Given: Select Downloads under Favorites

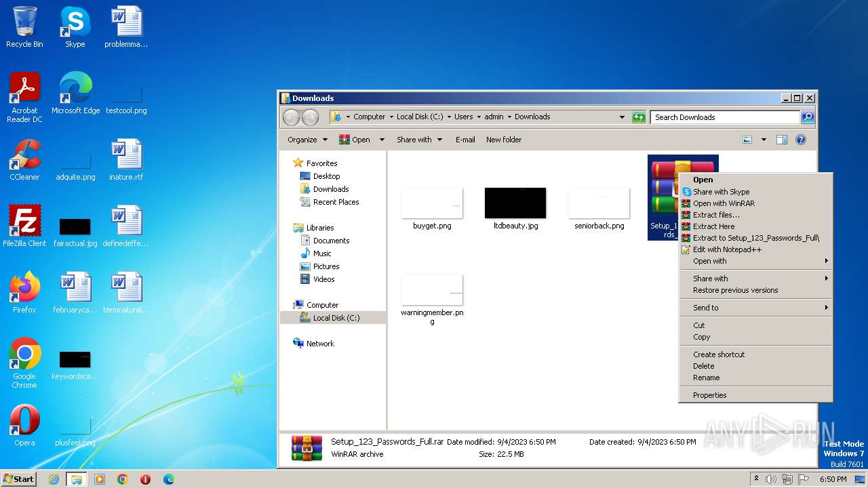Looking at the screenshot, I should (324, 189).
